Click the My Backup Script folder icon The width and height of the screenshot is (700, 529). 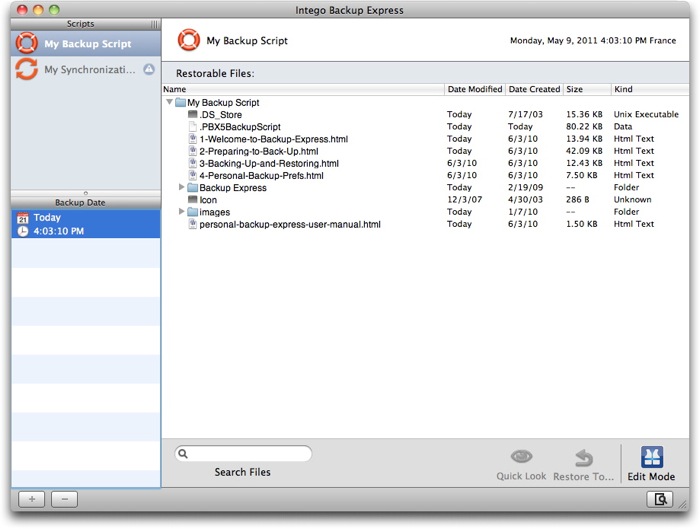tap(180, 103)
